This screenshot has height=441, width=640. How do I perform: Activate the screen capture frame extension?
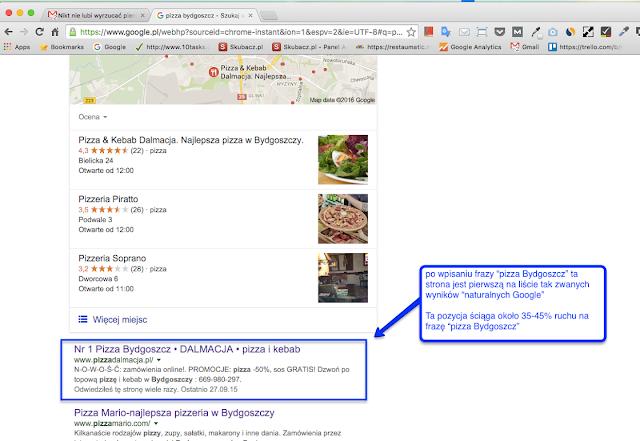[x=482, y=32]
